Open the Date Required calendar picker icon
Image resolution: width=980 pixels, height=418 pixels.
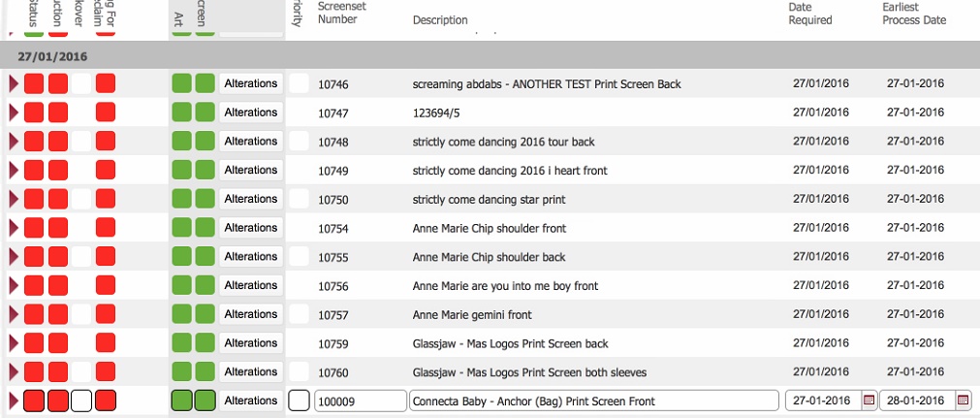point(869,401)
